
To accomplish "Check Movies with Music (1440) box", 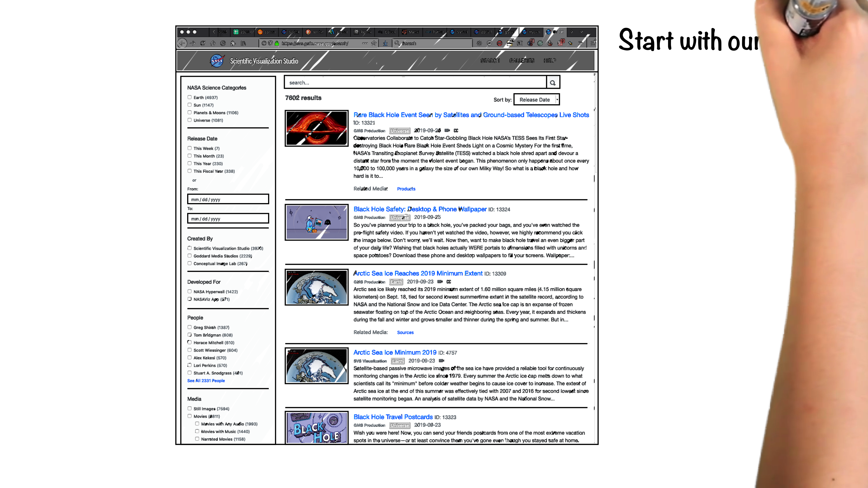I will [197, 431].
